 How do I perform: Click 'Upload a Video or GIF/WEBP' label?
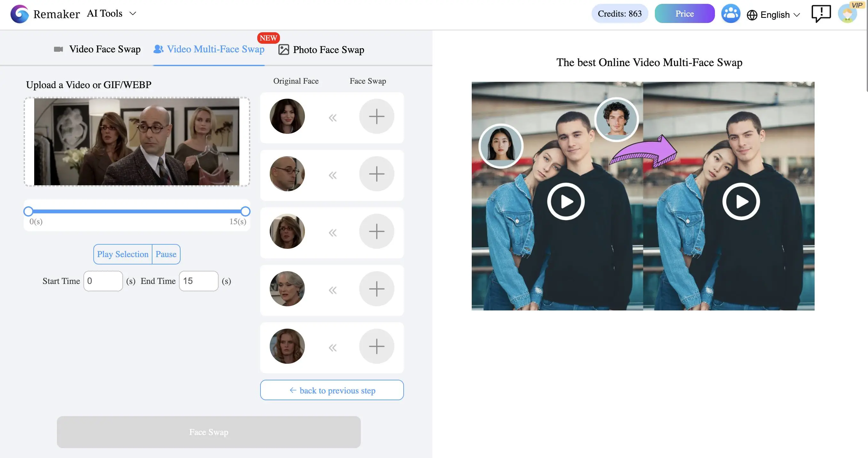[x=89, y=85]
